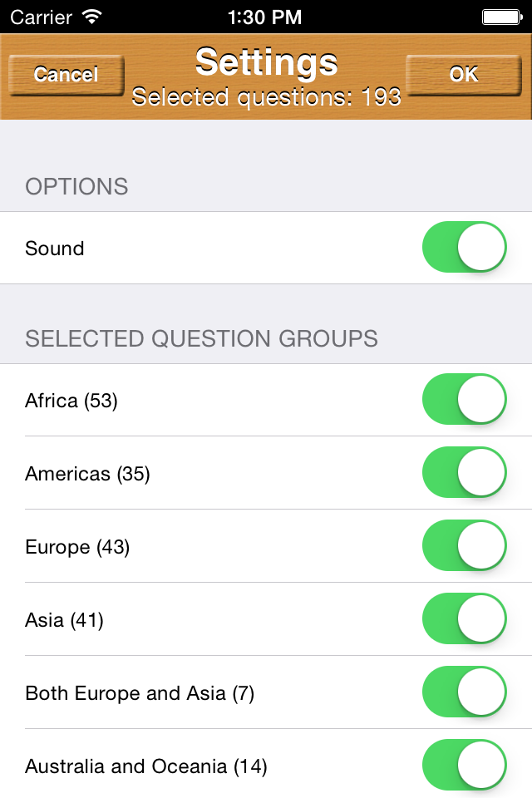
Task: Toggle the Asia question group
Action: (x=464, y=619)
